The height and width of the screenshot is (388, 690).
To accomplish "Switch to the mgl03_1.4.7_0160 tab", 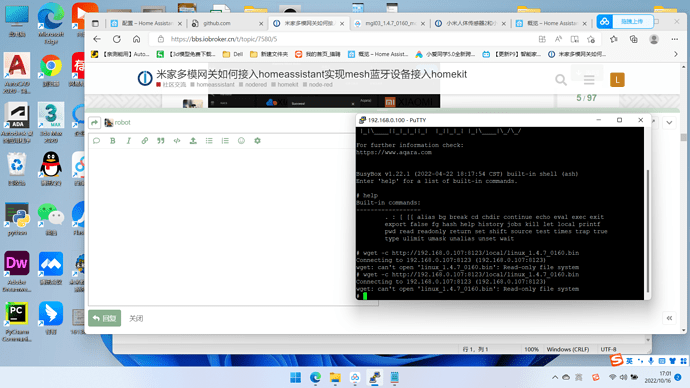I will point(389,23).
